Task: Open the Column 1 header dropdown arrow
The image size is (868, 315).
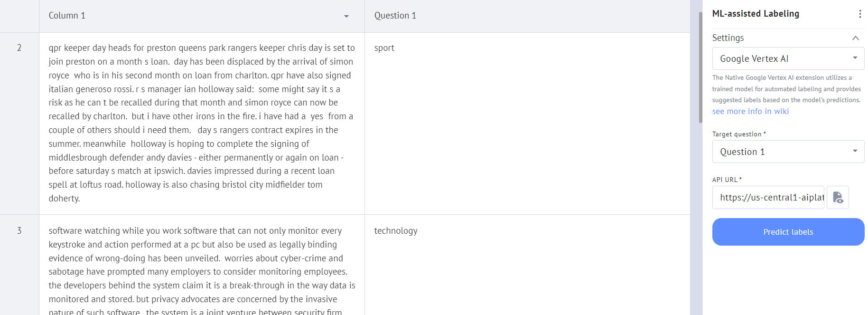Action: [x=346, y=16]
